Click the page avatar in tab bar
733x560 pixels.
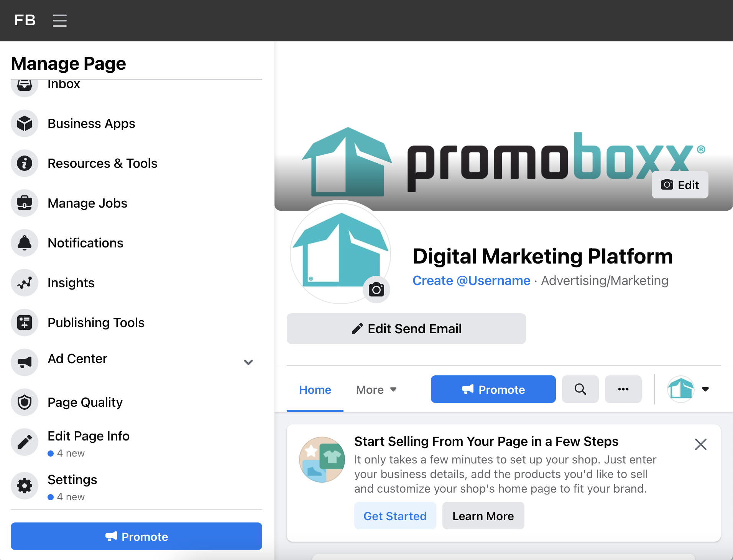[681, 389]
